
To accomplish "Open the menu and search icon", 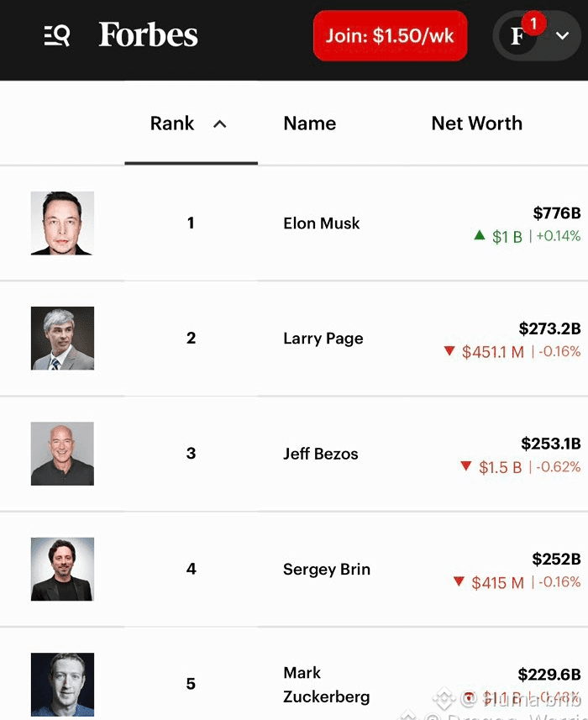I will pos(57,35).
